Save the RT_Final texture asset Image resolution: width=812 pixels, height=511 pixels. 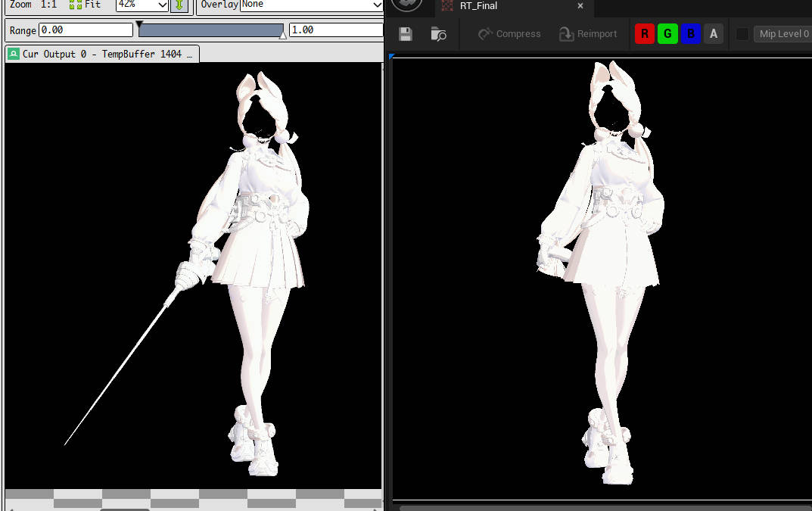(x=406, y=34)
